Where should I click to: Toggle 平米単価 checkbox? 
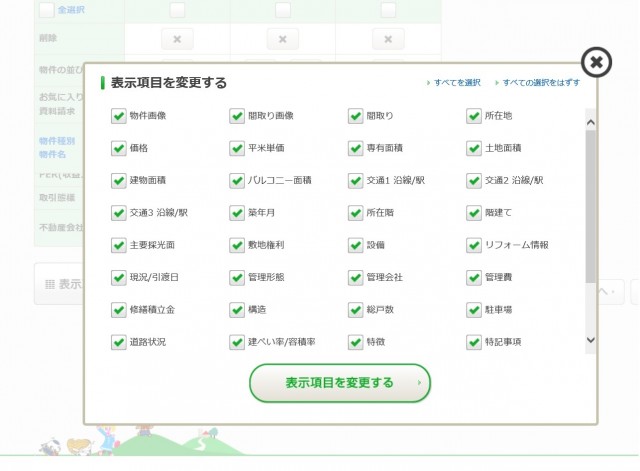point(237,148)
